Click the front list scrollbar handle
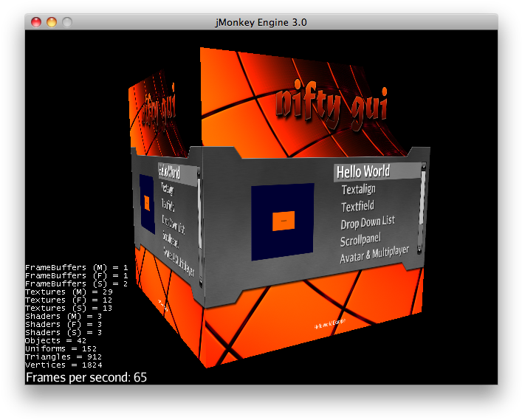The image size is (522, 420). pyautogui.click(x=422, y=197)
